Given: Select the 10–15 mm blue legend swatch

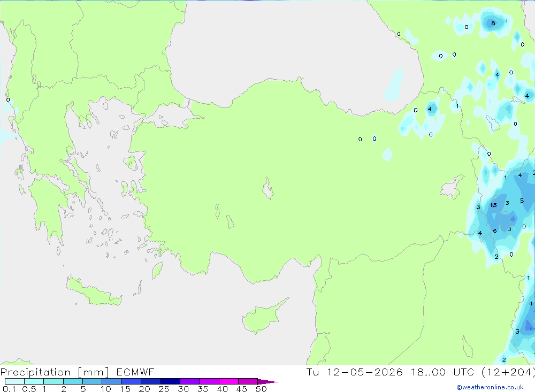Looking at the screenshot, I should click(112, 381).
